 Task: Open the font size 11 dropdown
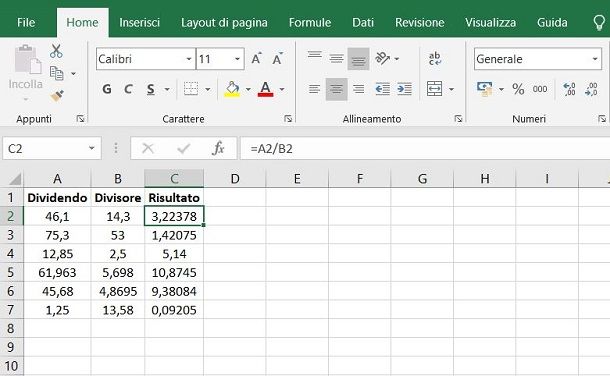click(x=237, y=59)
